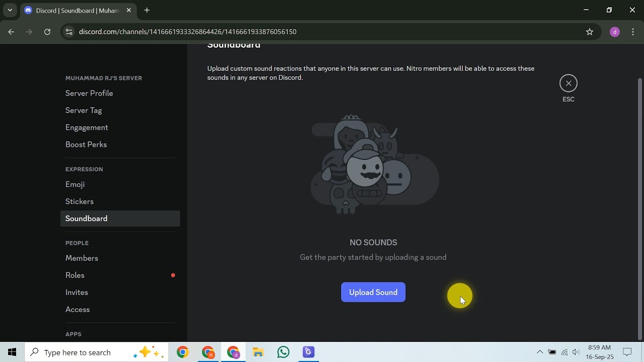Open the Chrome profile avatar

[614, 32]
